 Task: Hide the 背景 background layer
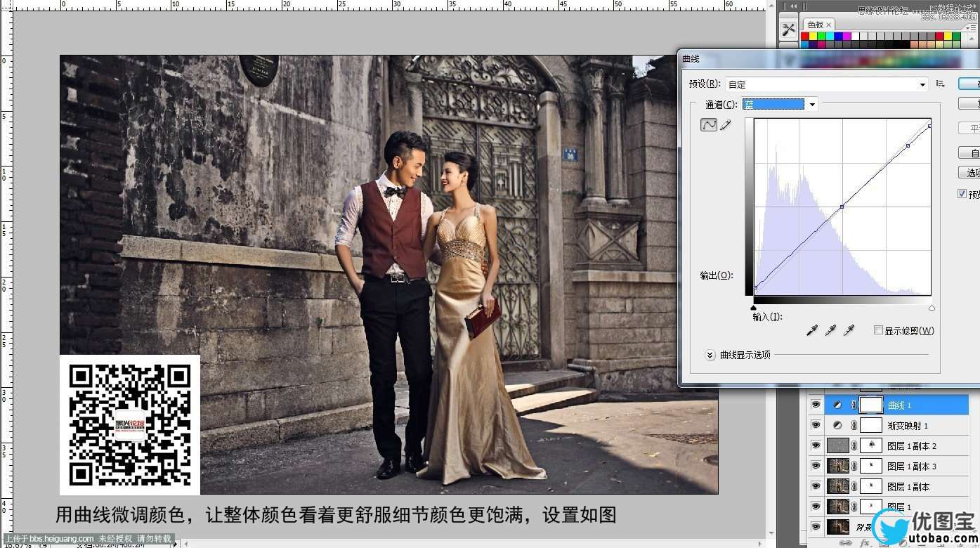816,526
